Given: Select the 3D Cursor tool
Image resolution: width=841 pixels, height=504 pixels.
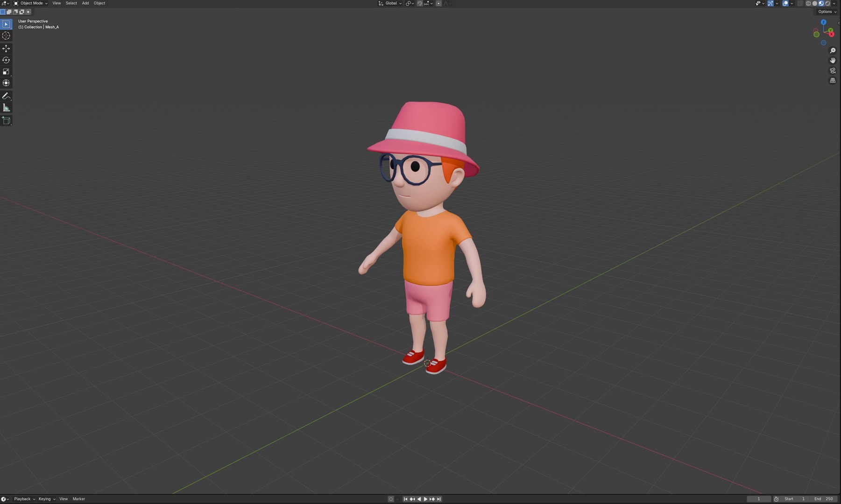Looking at the screenshot, I should [6, 36].
